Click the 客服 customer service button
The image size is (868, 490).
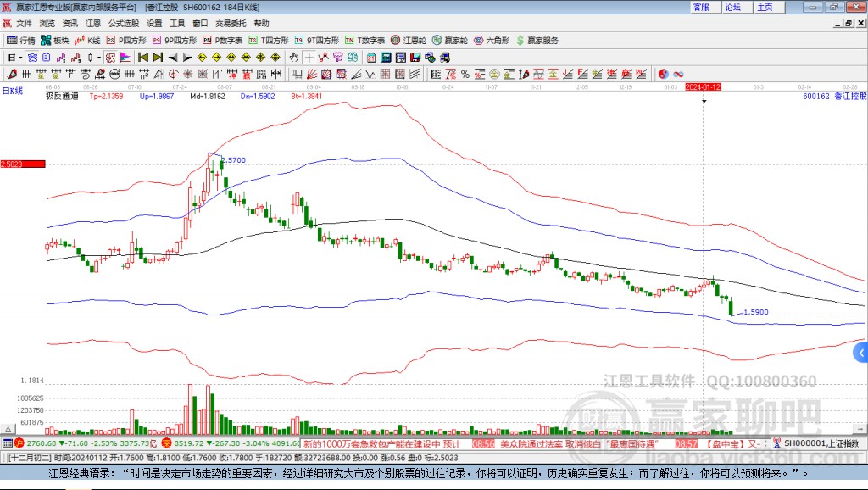coord(705,7)
